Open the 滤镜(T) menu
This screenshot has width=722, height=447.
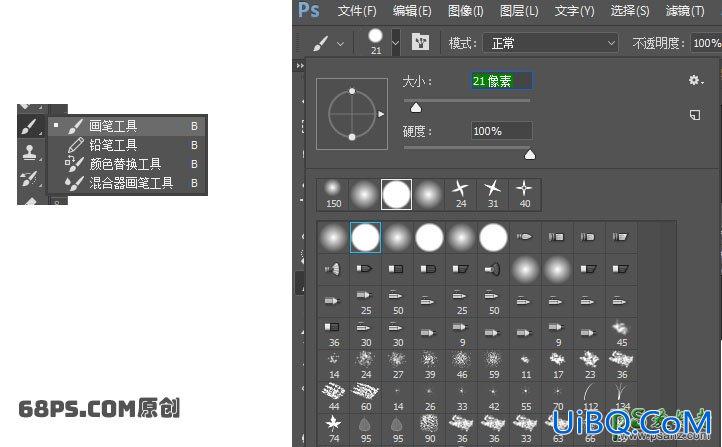(685, 11)
